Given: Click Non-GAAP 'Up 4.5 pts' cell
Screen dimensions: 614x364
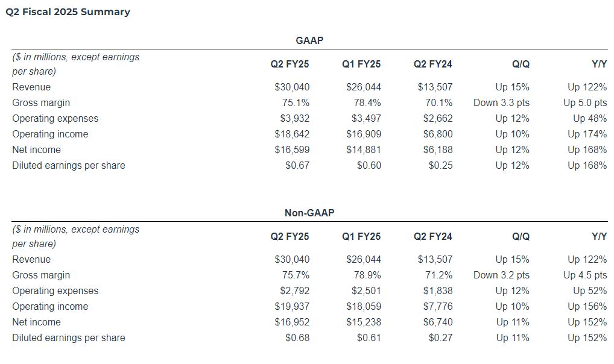Looking at the screenshot, I should coord(585,275).
